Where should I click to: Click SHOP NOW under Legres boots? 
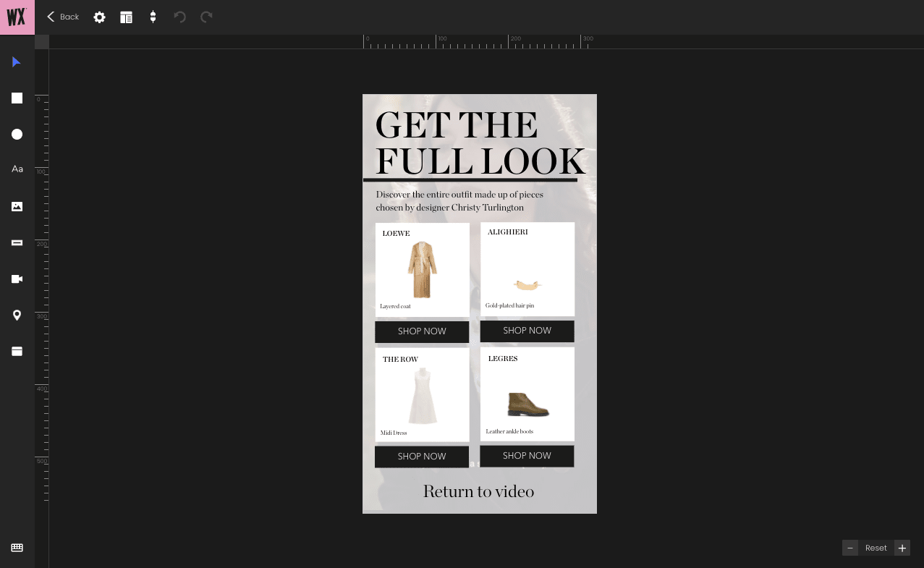click(x=527, y=456)
